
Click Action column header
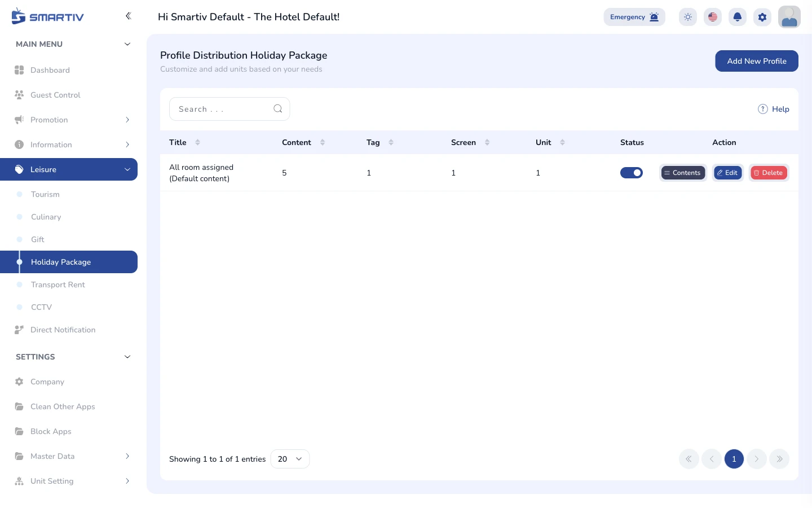[724, 142]
